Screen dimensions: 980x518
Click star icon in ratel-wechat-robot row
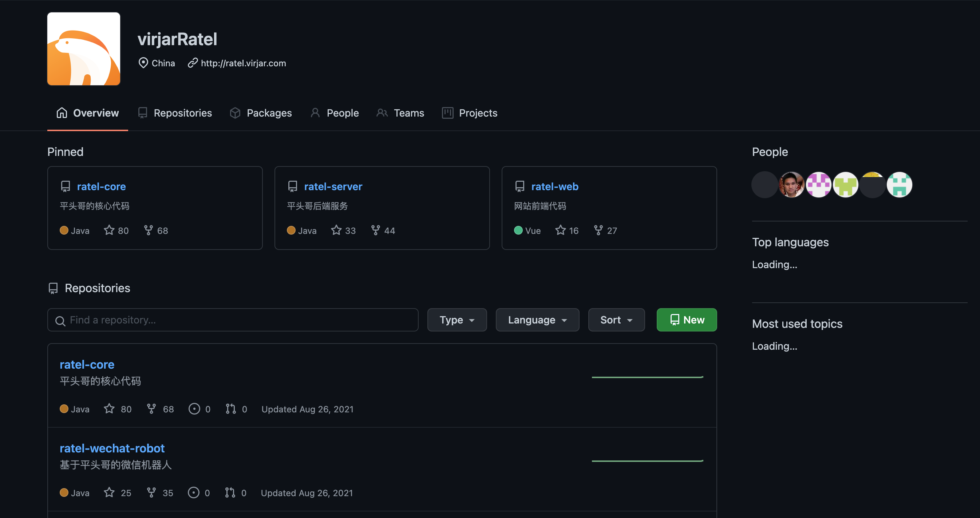(x=109, y=493)
